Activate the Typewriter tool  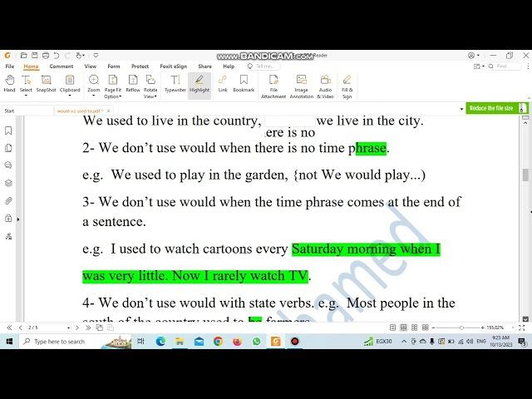coord(175,81)
